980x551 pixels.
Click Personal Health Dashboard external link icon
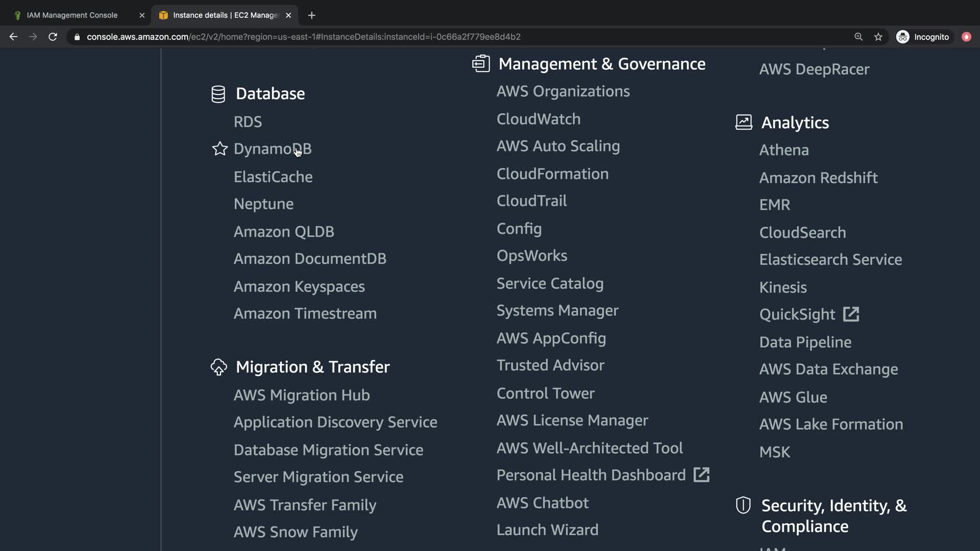pyautogui.click(x=701, y=475)
